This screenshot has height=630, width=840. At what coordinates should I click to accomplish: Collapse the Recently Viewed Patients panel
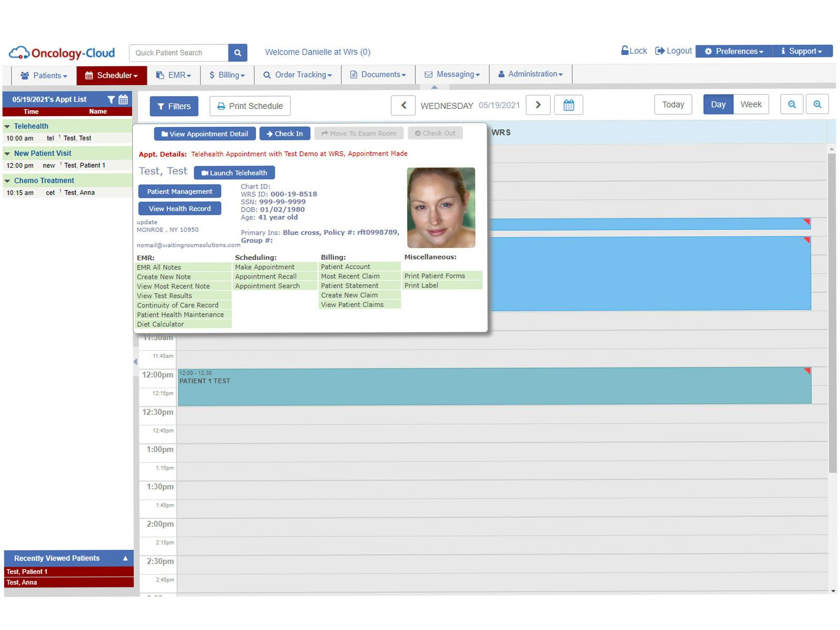coord(125,558)
